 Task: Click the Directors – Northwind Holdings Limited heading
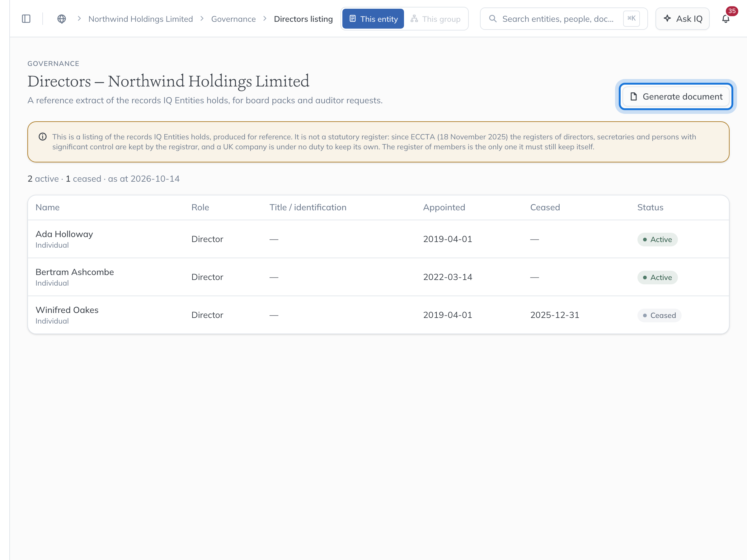coord(168,81)
